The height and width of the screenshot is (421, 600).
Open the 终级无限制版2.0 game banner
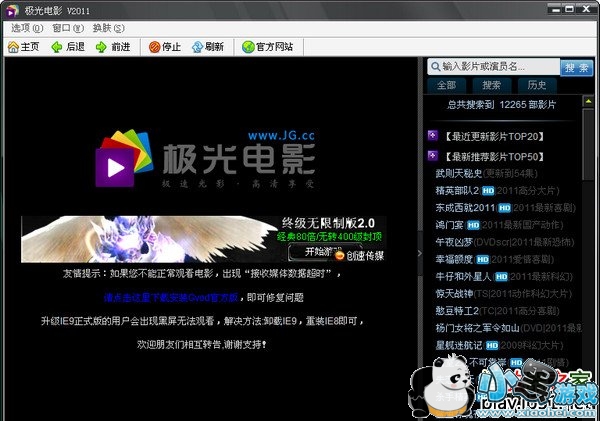pyautogui.click(x=203, y=239)
